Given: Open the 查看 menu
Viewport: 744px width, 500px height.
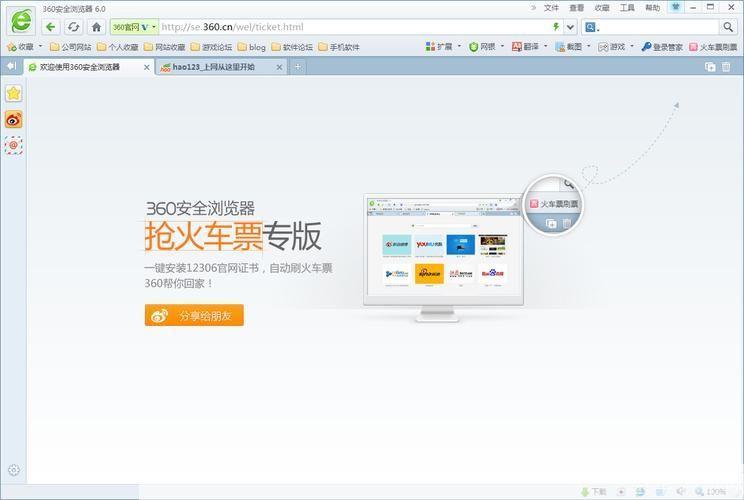Looking at the screenshot, I should click(x=577, y=8).
